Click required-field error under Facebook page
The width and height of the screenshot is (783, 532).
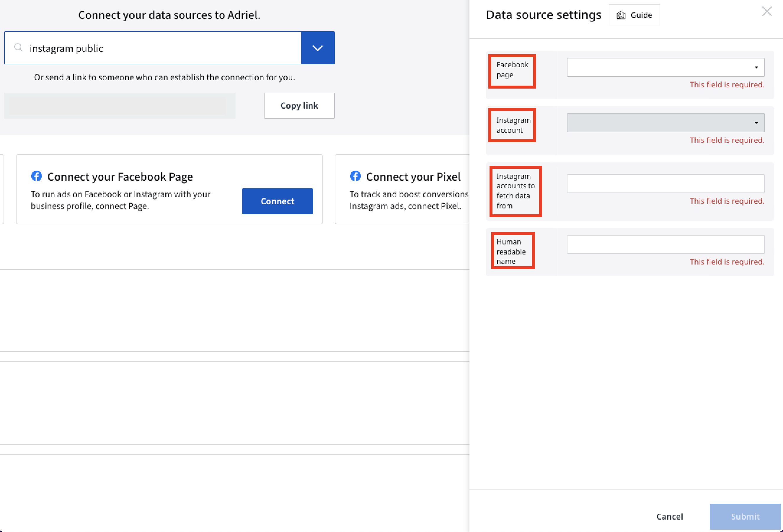pos(727,84)
